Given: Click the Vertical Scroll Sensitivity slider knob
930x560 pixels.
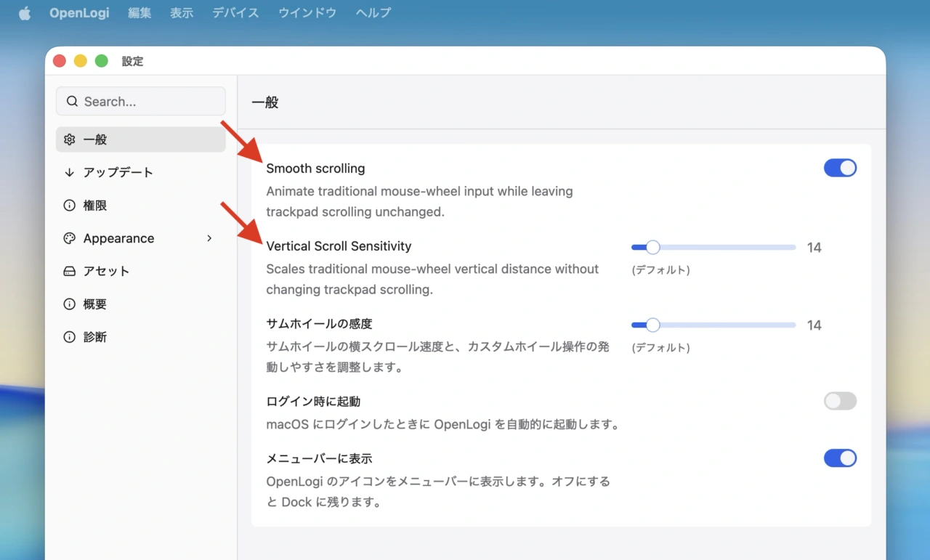Looking at the screenshot, I should tap(652, 248).
